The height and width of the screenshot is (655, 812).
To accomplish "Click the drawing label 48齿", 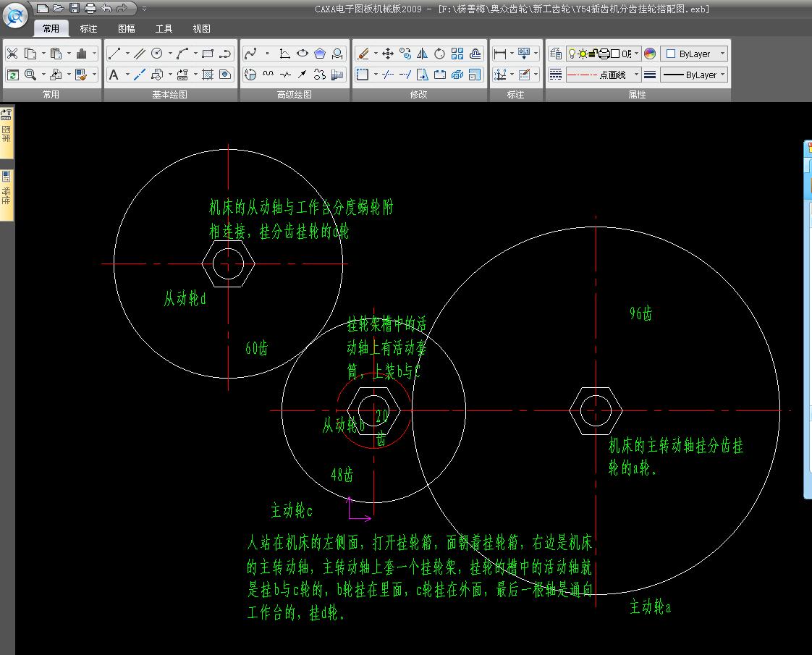I will [342, 474].
